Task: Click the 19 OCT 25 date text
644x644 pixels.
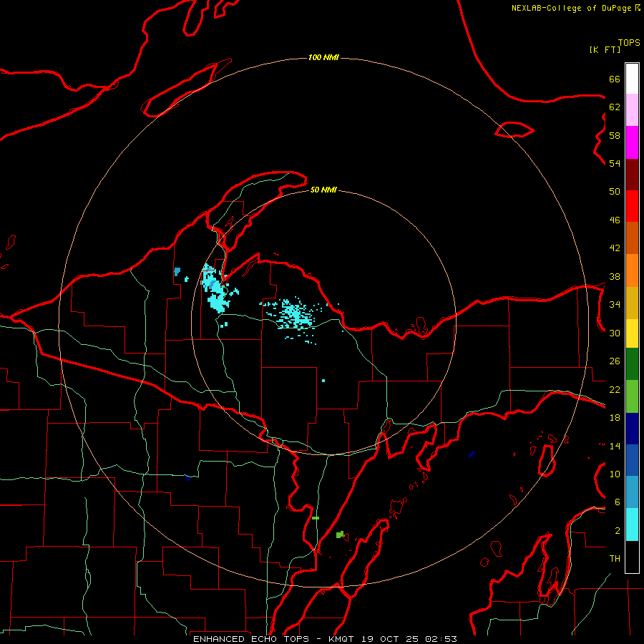Action: 390,639
